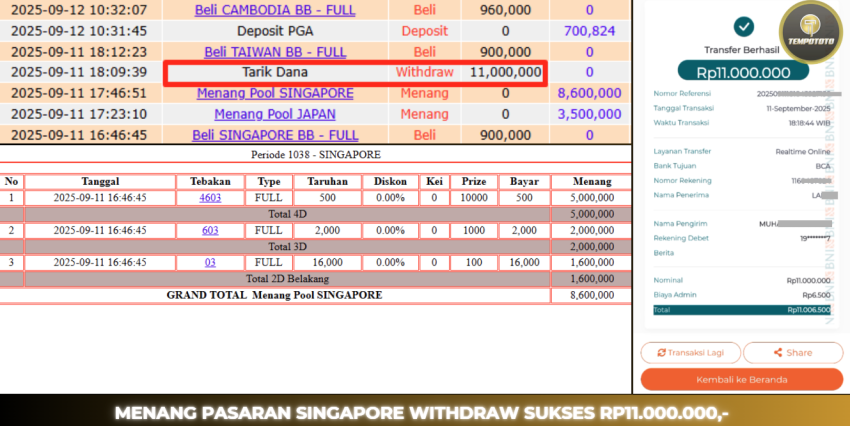Select the deposit amount 700,824
The width and height of the screenshot is (850, 426).
coord(589,31)
